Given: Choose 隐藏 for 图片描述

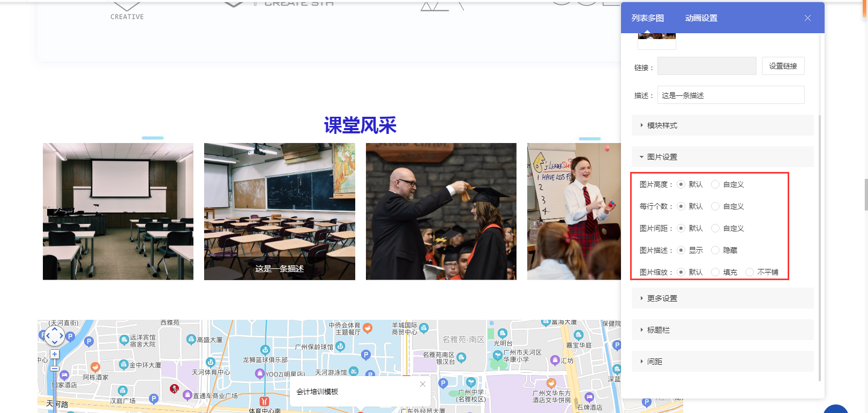Looking at the screenshot, I should [x=715, y=250].
